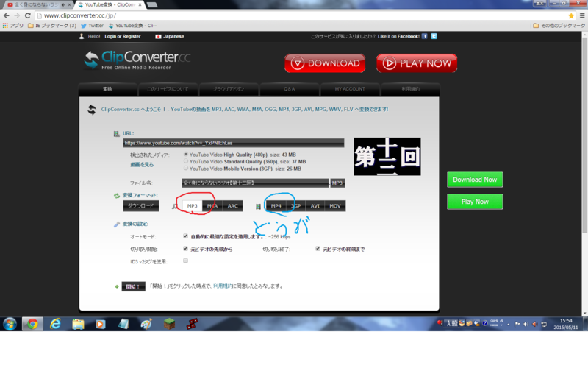
Task: Click the taskbar clock showing 15:54
Action: 566,324
